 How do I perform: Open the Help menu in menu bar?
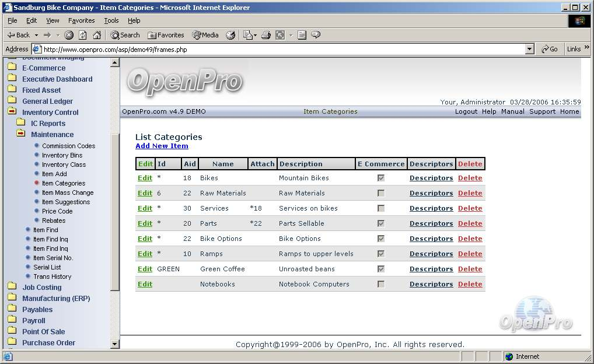coord(134,20)
